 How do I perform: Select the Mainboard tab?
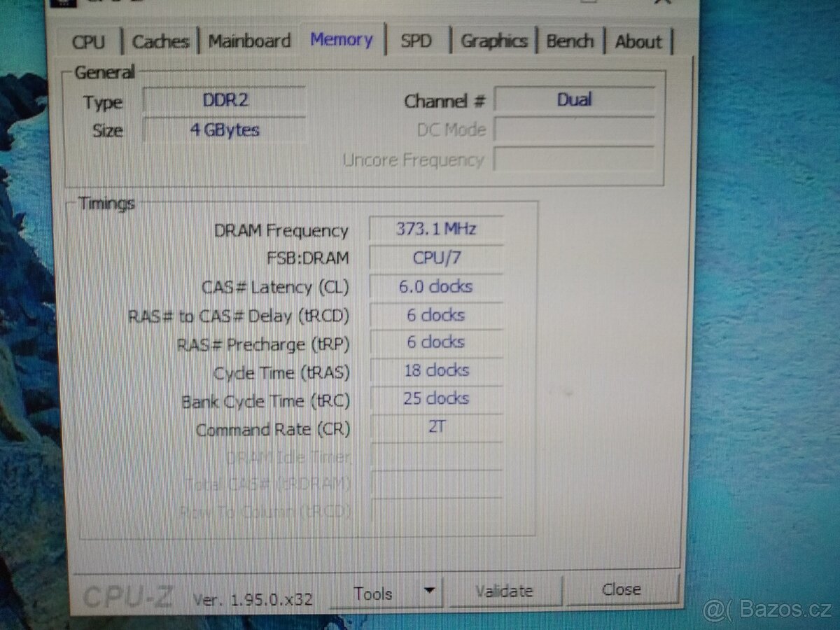coord(249,41)
